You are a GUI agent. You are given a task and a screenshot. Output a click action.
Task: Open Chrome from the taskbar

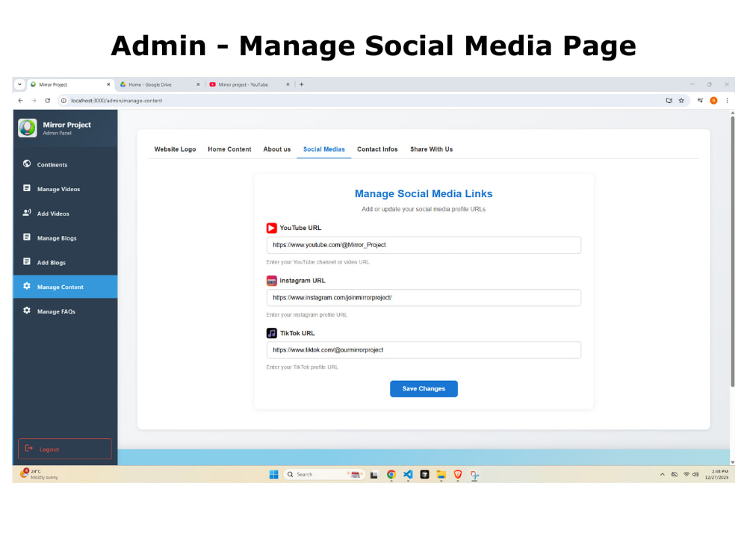(391, 474)
